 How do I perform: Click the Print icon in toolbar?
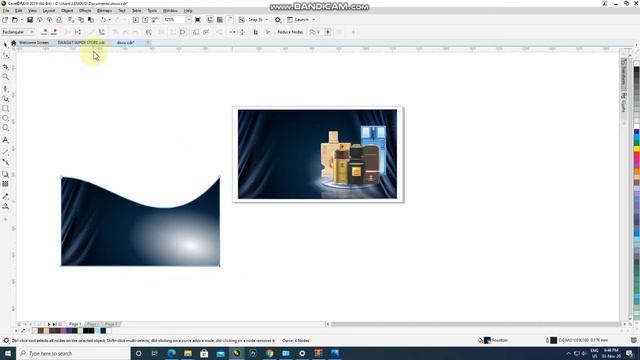[x=59, y=20]
